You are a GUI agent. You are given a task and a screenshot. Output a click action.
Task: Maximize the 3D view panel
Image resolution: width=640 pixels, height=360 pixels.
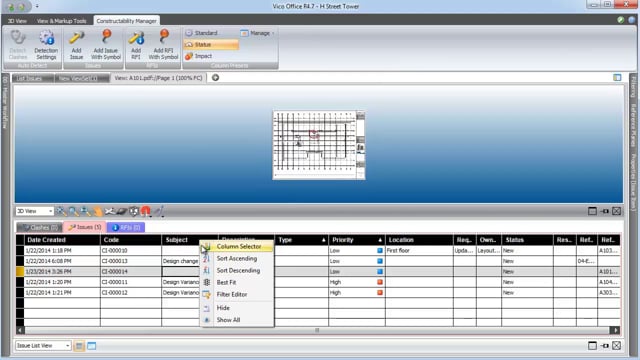[x=592, y=211]
